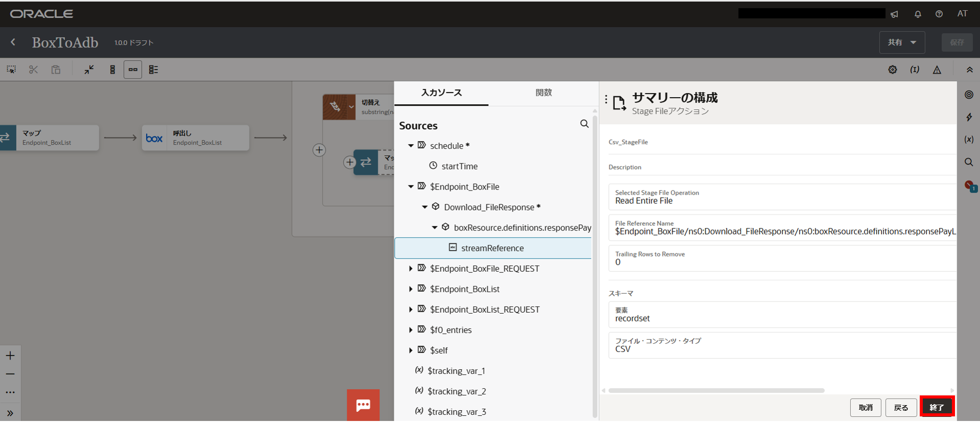Viewport: 980px width, 422px height.
Task: Switch to the 入力ソース tab
Action: pyautogui.click(x=441, y=93)
